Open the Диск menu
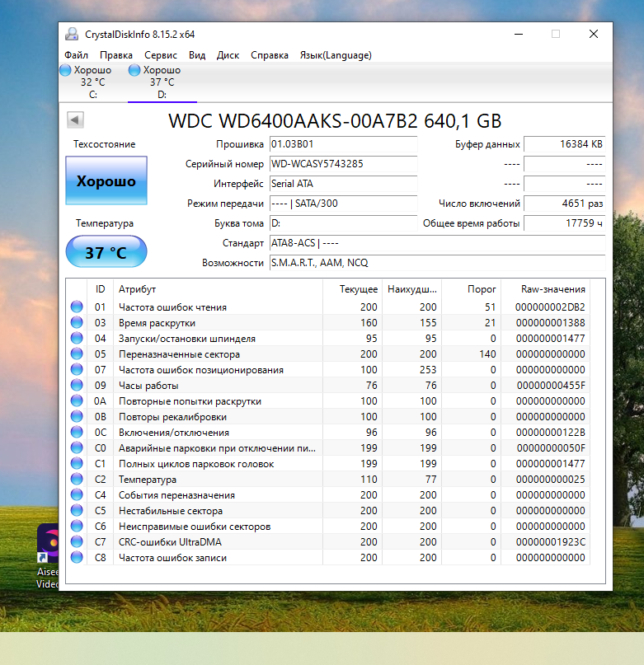The height and width of the screenshot is (665, 644). point(228,55)
